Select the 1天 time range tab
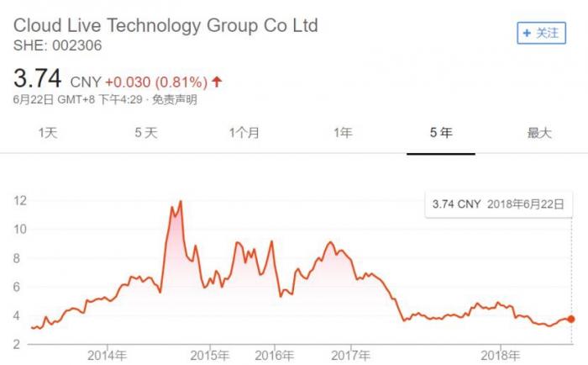Image resolution: width=588 pixels, height=365 pixels. [x=50, y=133]
